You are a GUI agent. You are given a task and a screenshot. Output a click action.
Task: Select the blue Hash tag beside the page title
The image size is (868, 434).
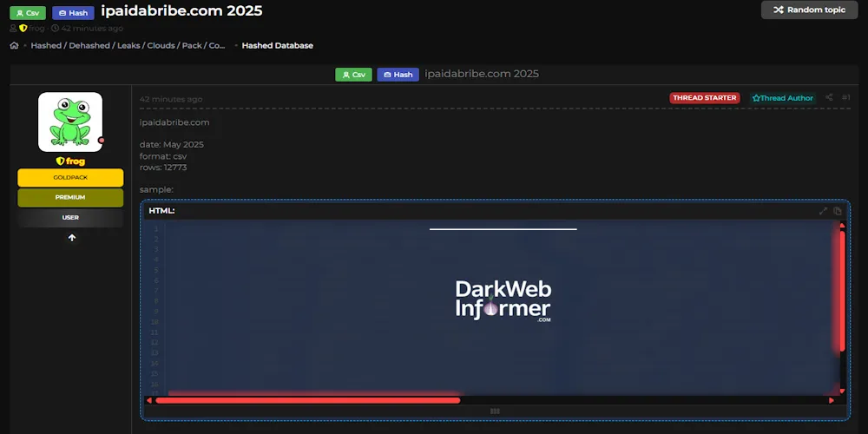[73, 13]
